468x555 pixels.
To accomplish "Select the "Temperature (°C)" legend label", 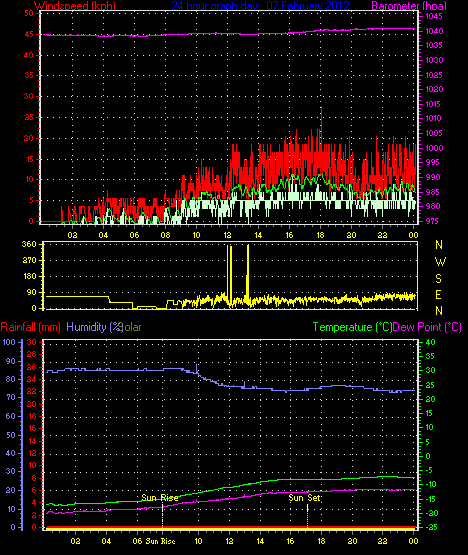I will pos(352,327).
